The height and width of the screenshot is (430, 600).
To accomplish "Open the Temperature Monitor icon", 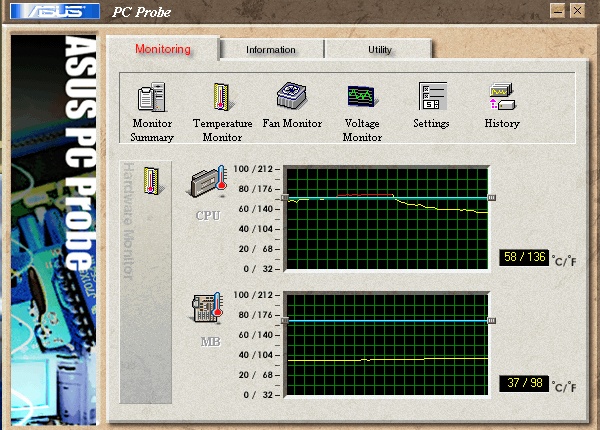I will [x=222, y=97].
